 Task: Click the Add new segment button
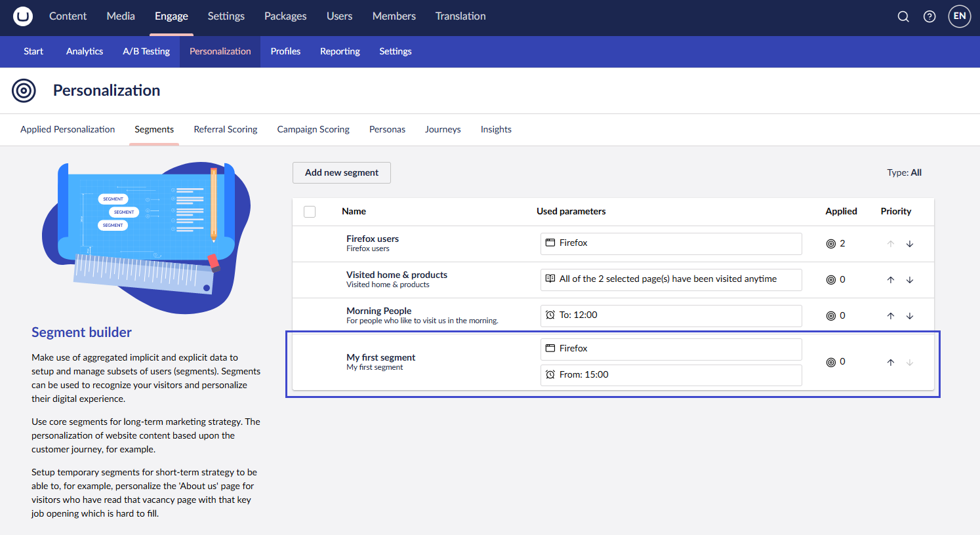341,172
